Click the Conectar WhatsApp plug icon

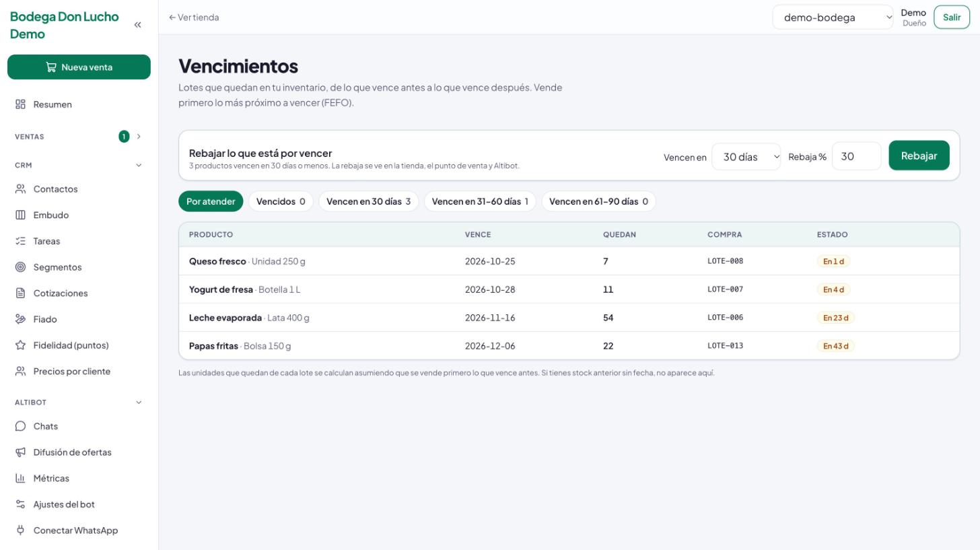20,530
